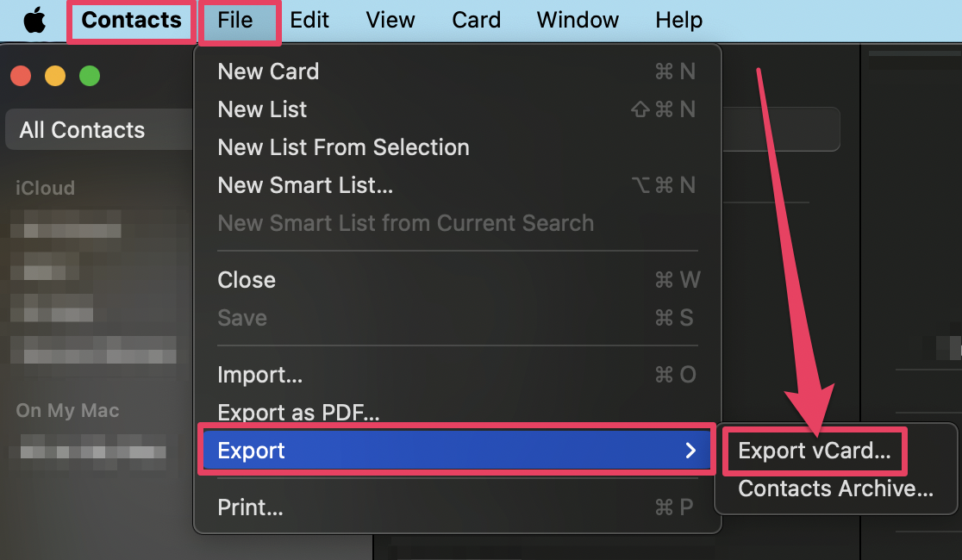
Task: Open the View menu
Action: tap(390, 20)
